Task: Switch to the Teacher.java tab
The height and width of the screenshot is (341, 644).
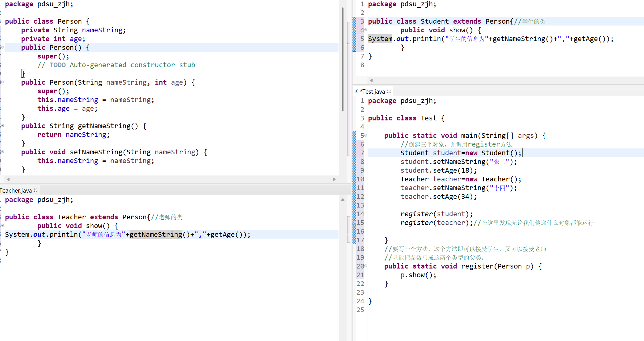Action: 16,190
